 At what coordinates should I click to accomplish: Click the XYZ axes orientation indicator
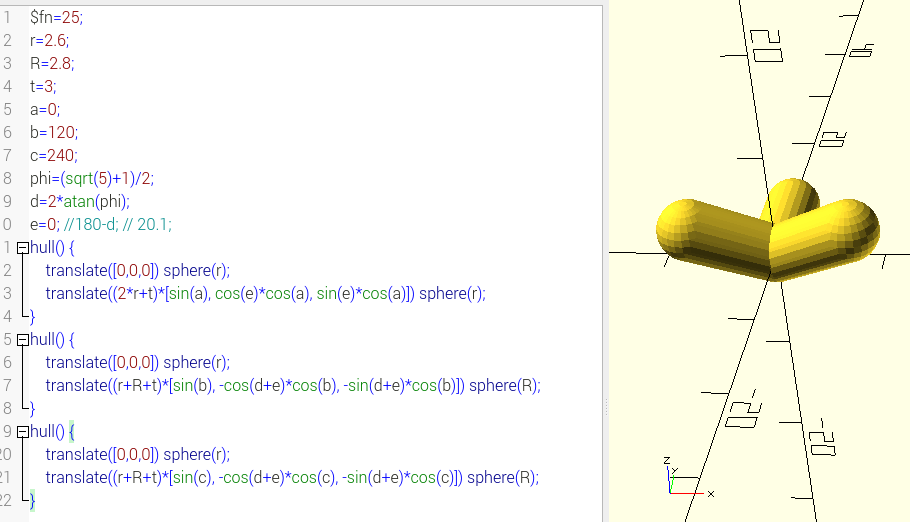point(689,477)
